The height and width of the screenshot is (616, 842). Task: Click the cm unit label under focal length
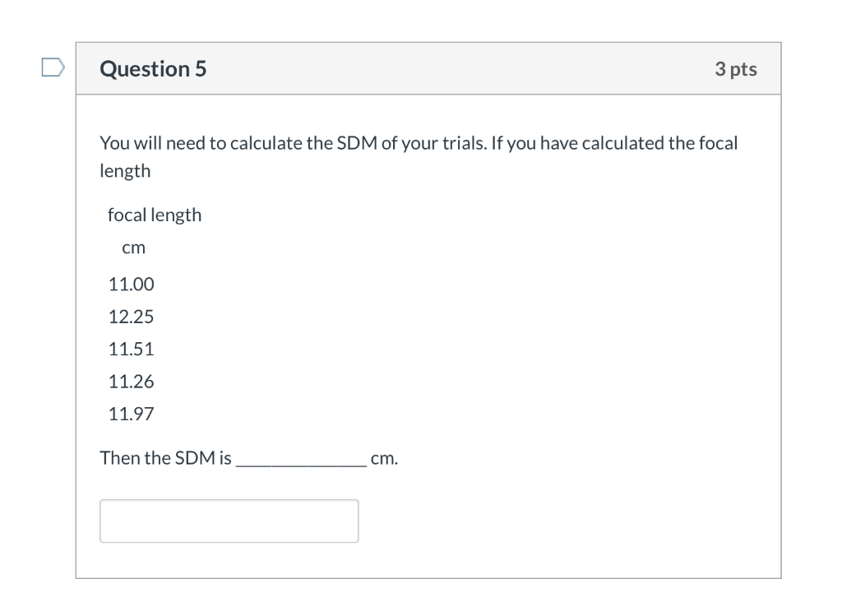pos(133,248)
